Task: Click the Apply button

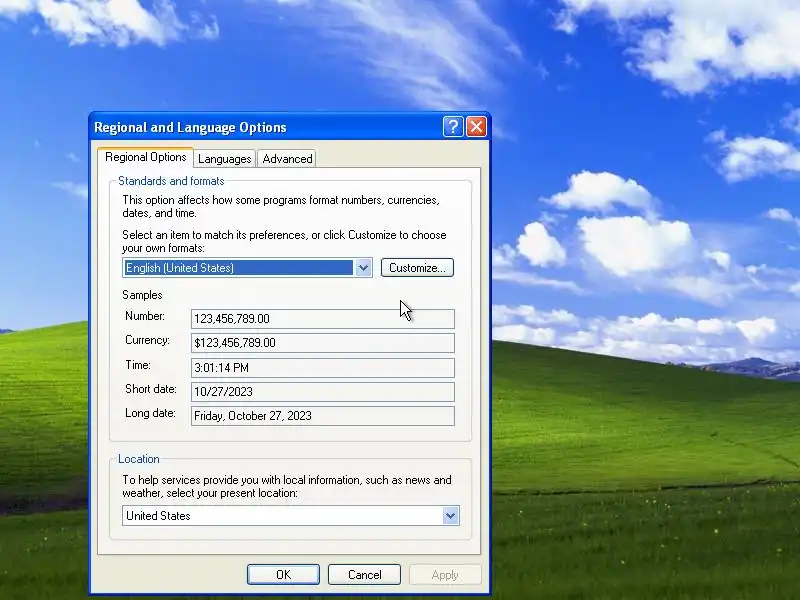Action: coord(445,574)
